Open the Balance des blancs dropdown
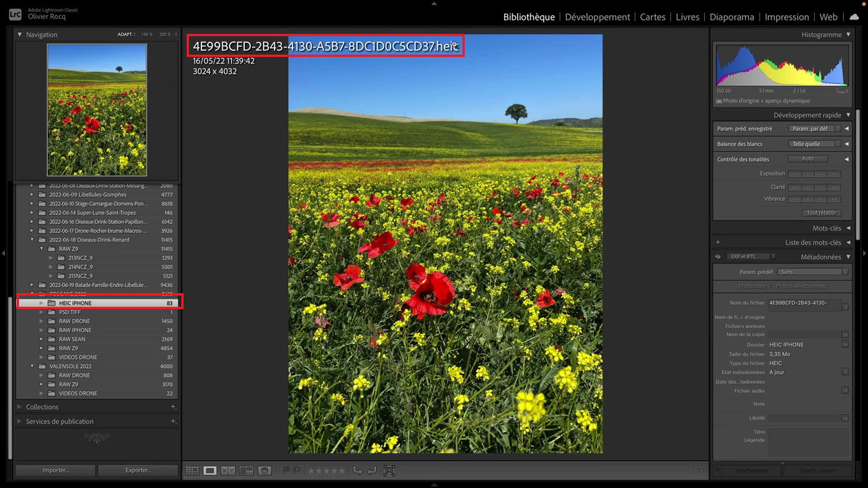868x488 pixels. point(814,144)
